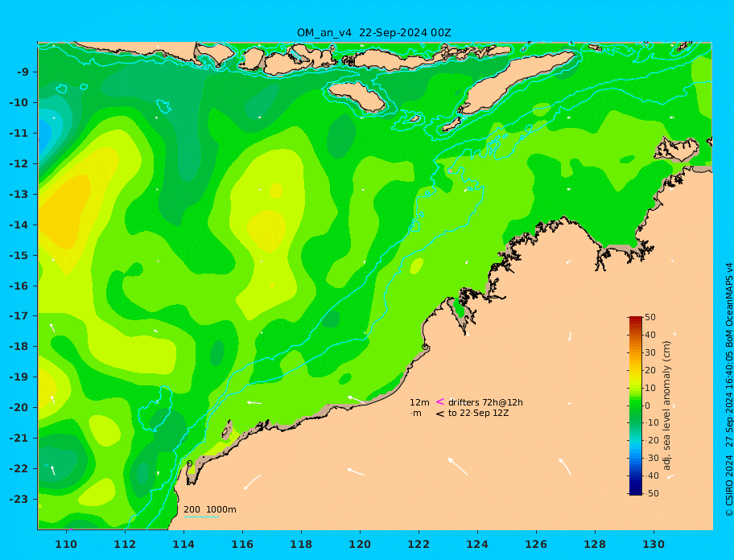This screenshot has height=560, width=734.
Task: Click the colorbar tick label 30
Action: point(649,352)
